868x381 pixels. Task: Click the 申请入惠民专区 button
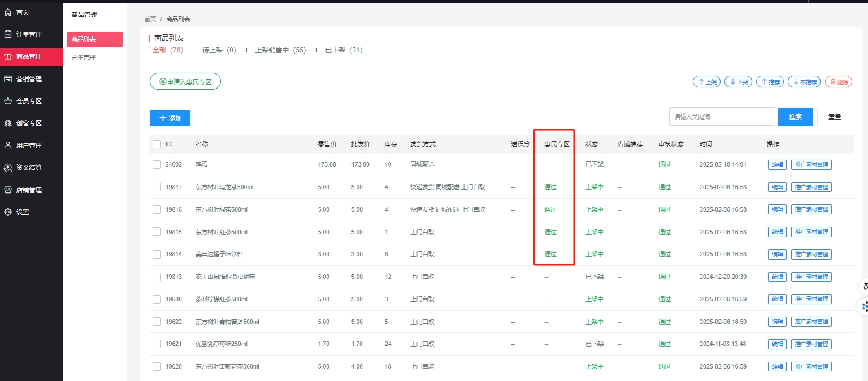(x=185, y=82)
